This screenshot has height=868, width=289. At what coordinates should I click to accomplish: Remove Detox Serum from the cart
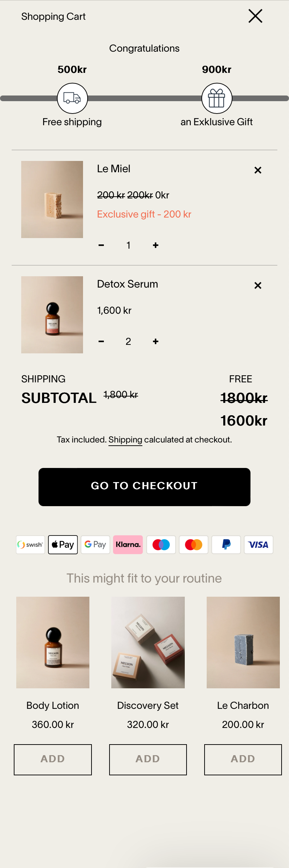(258, 285)
